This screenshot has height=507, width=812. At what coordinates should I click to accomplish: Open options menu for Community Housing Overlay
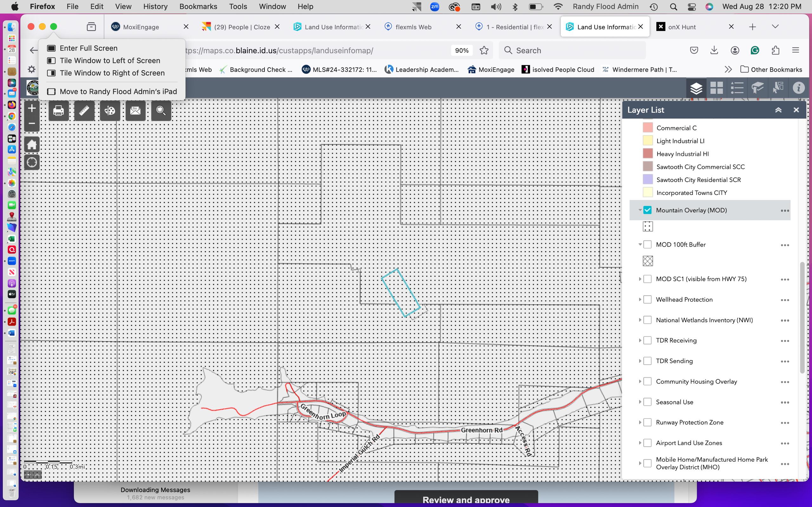[784, 382]
